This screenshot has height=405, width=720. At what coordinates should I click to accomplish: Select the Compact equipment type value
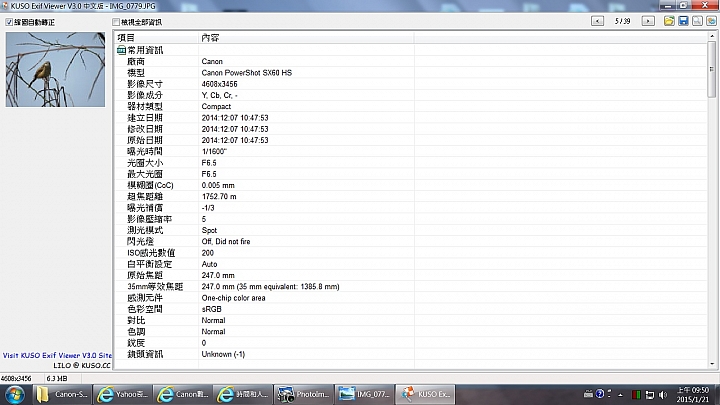pyautogui.click(x=216, y=107)
